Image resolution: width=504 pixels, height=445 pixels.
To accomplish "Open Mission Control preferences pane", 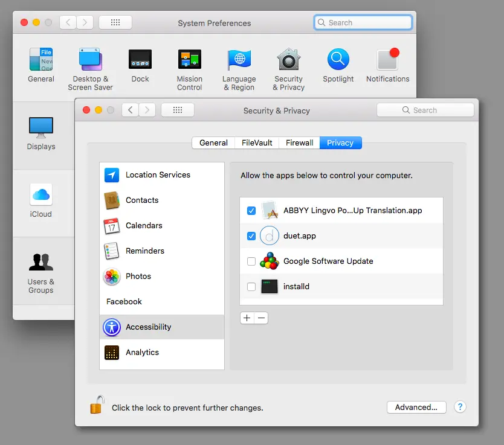I will point(189,69).
